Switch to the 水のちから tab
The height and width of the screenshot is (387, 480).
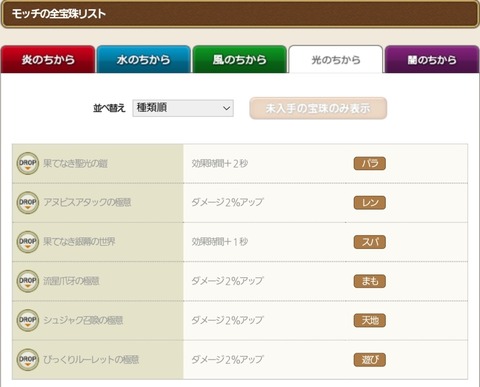click(144, 59)
